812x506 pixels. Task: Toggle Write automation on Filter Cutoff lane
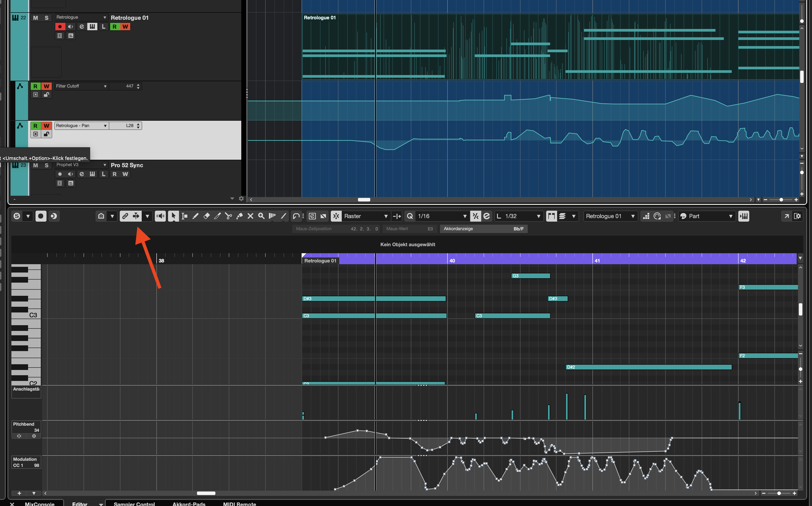point(47,86)
